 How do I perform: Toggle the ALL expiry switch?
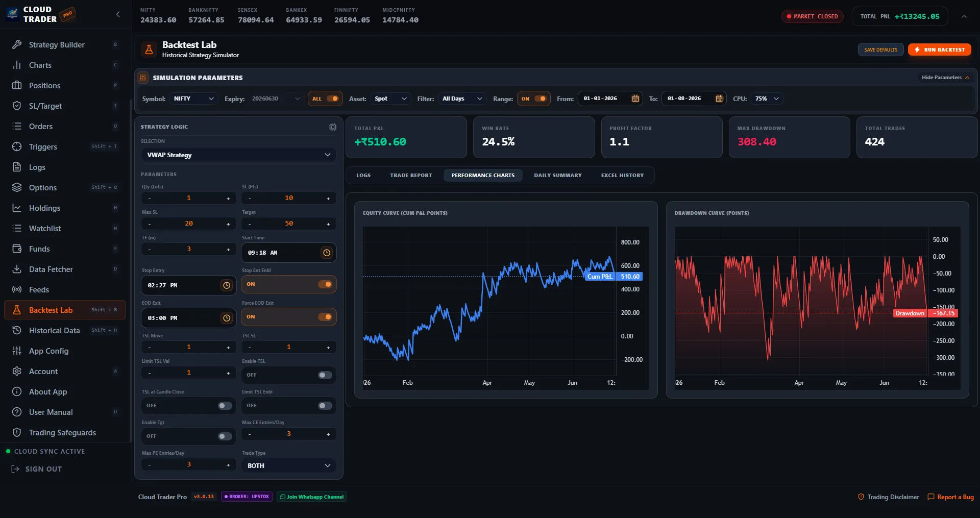coord(332,98)
